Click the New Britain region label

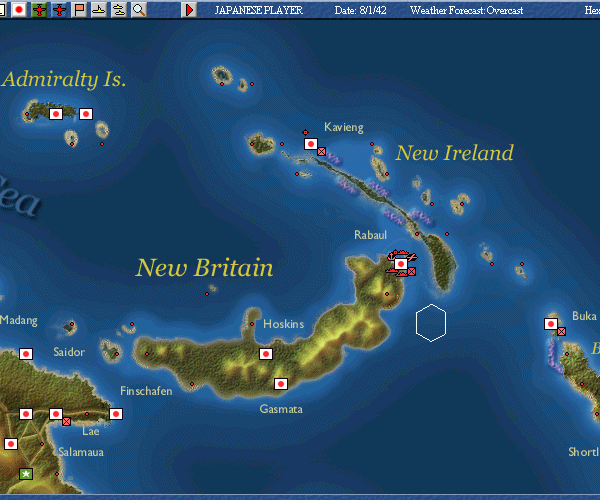[x=205, y=267]
